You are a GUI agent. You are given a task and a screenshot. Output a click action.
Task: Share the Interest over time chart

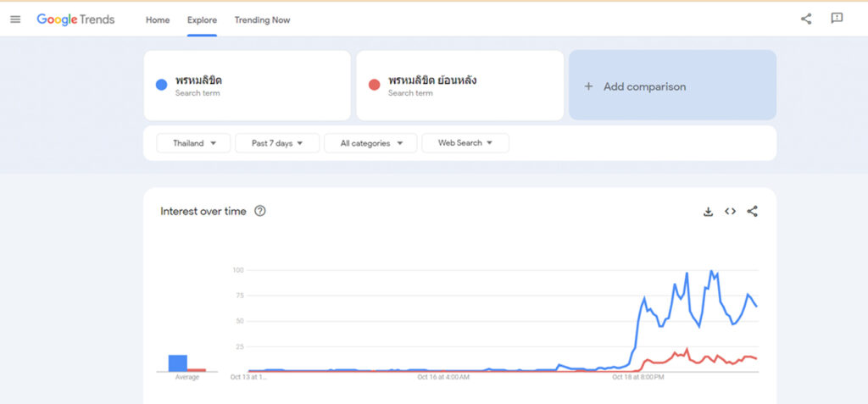(752, 211)
